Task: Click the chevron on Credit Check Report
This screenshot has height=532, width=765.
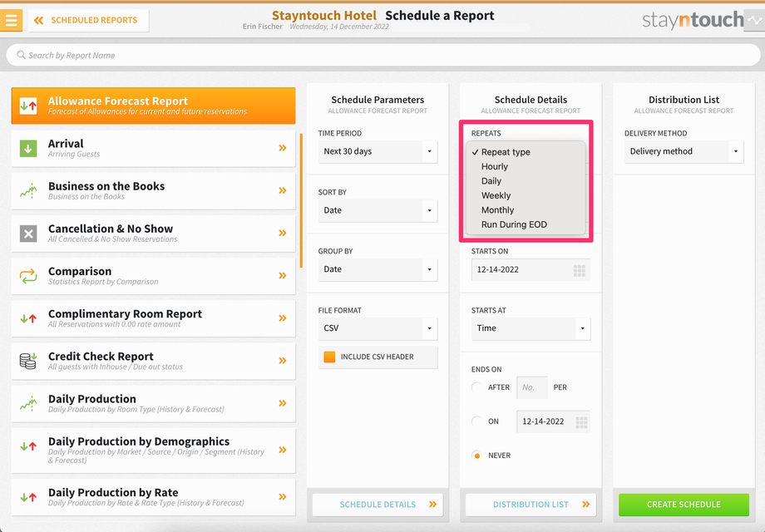Action: (283, 361)
